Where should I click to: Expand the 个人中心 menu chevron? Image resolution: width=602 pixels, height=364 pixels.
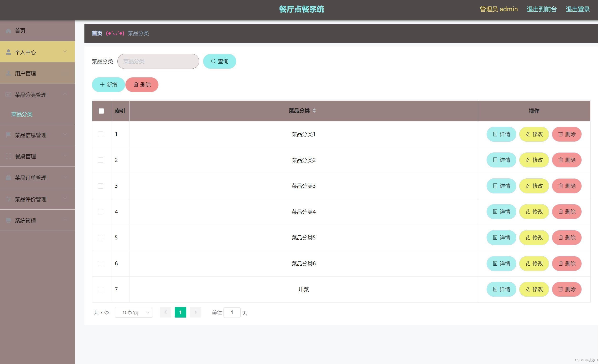(x=65, y=51)
